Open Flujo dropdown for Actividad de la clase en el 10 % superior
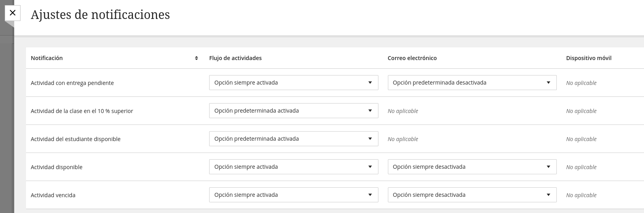644x213 pixels. (x=294, y=111)
